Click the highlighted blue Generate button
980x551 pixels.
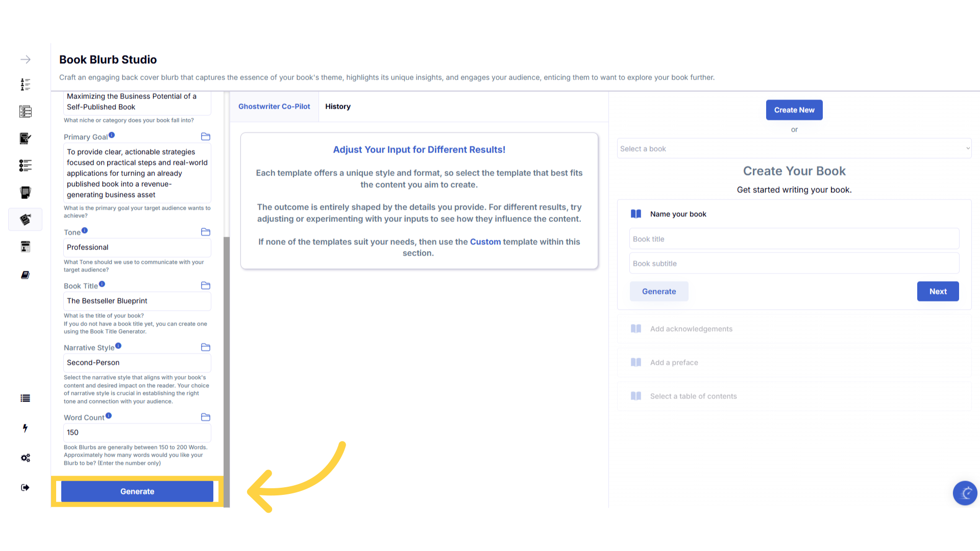[x=137, y=491]
